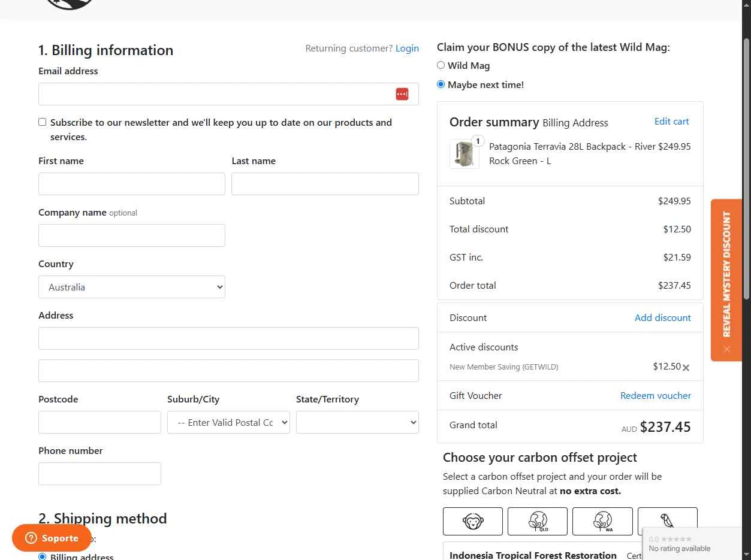The image size is (751, 560).
Task: Open the Soporte help chat button
Action: [52, 538]
